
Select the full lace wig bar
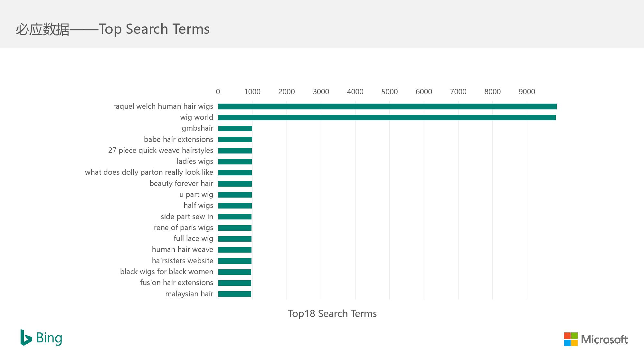click(235, 239)
